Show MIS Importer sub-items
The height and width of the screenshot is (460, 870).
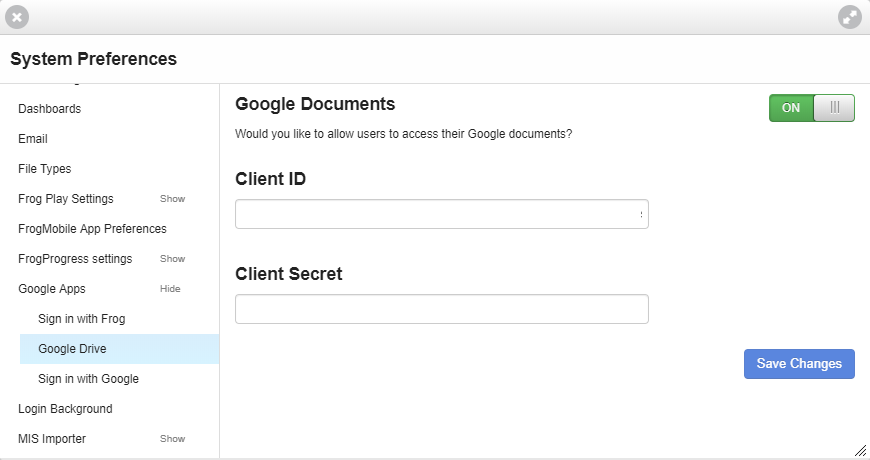(x=173, y=438)
